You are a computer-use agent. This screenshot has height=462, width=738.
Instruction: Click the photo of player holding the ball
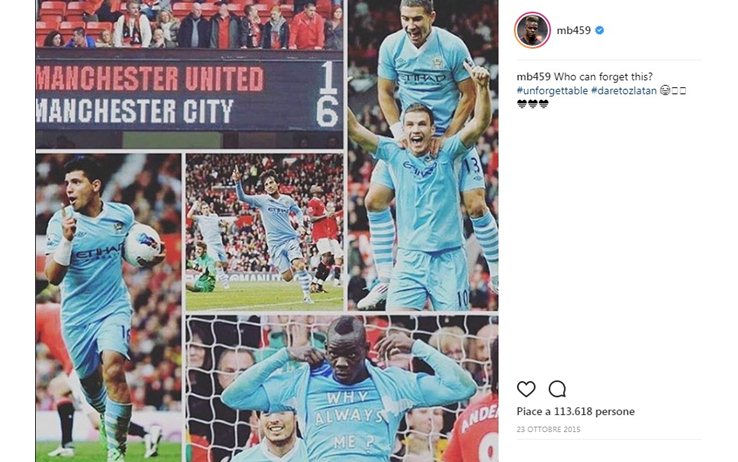coord(108,308)
